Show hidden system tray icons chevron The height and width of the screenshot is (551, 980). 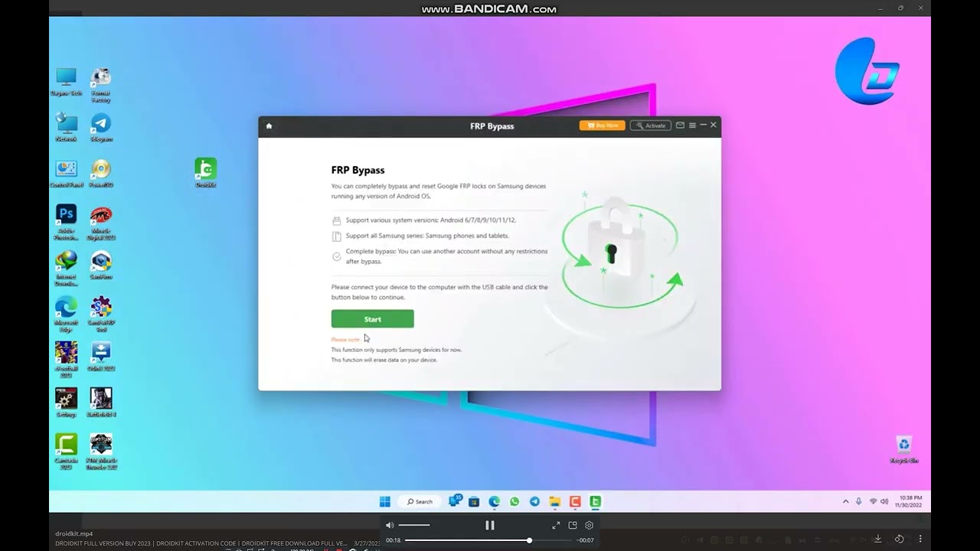point(845,501)
